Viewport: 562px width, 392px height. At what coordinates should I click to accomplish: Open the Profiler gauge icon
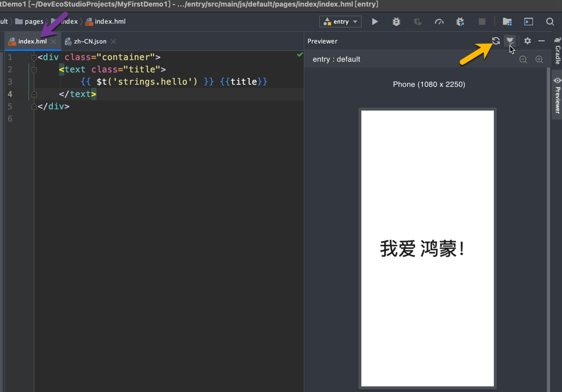click(x=439, y=21)
